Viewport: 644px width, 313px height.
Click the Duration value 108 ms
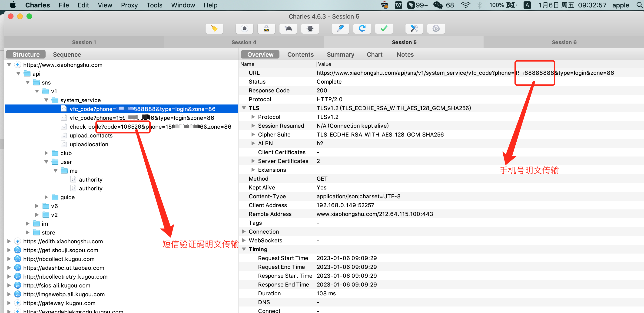(x=326, y=293)
